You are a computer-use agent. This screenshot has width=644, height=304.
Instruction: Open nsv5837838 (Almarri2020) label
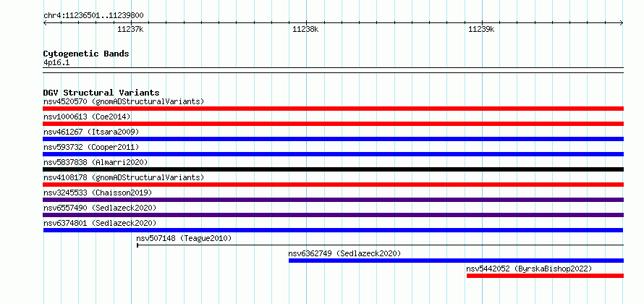pos(96,162)
